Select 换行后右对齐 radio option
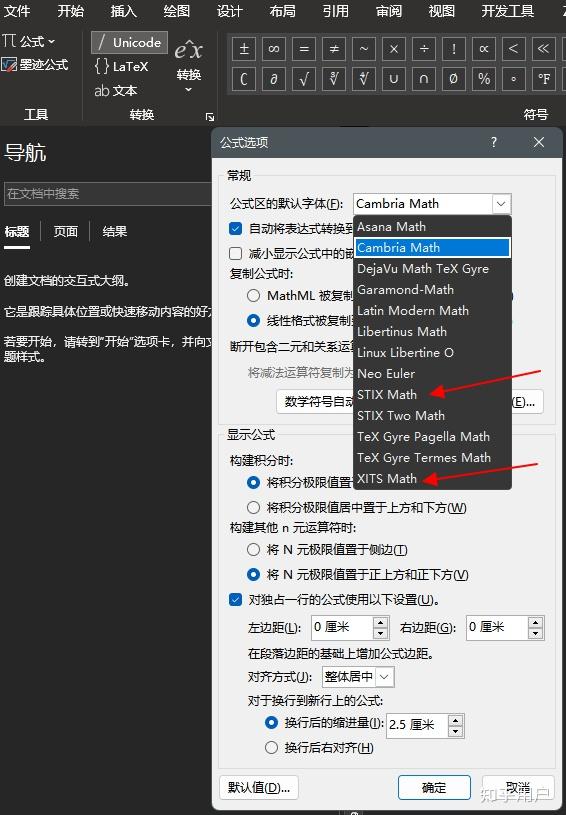Image resolution: width=566 pixels, height=815 pixels. (271, 747)
